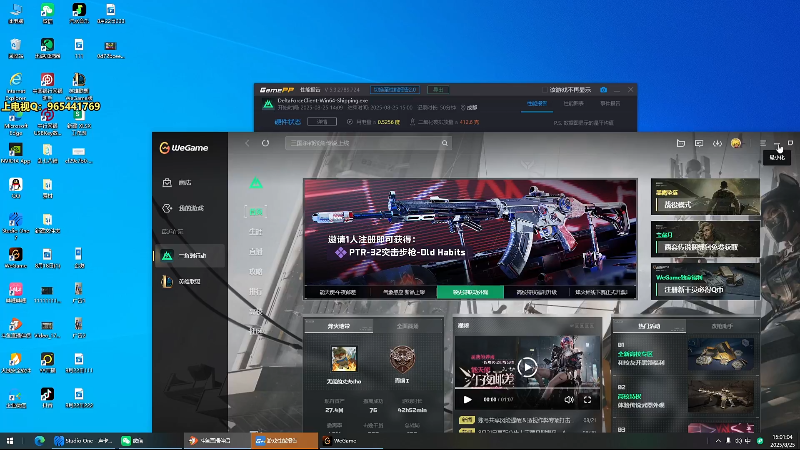This screenshot has width=800, height=450.
Task: Click the green Delta Force triangle logo
Action: pos(256,183)
